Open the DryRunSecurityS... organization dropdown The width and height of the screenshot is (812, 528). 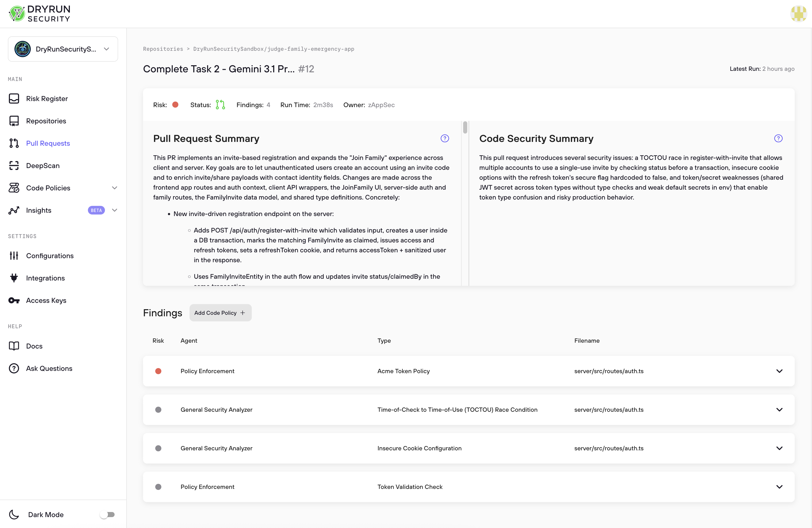[x=63, y=49]
